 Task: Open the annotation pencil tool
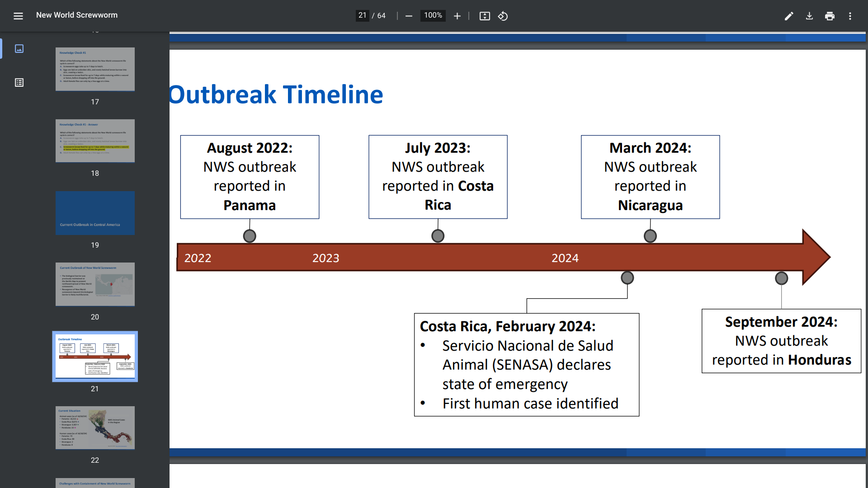789,16
